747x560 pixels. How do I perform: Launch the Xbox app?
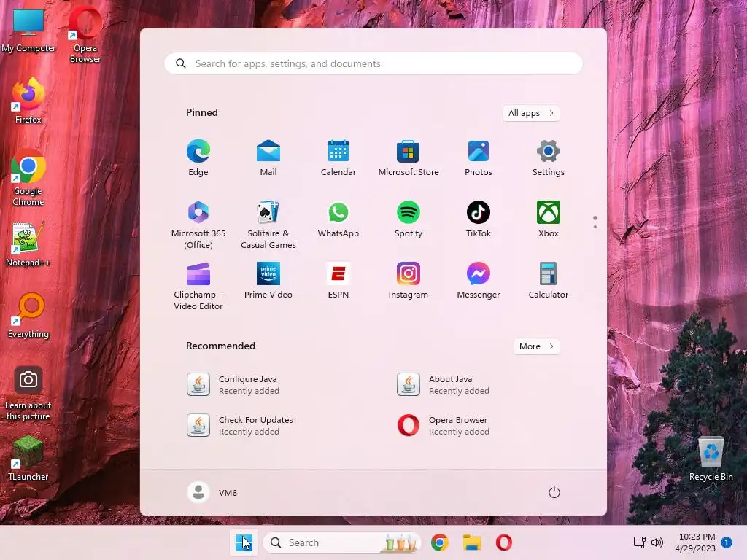[x=549, y=220]
